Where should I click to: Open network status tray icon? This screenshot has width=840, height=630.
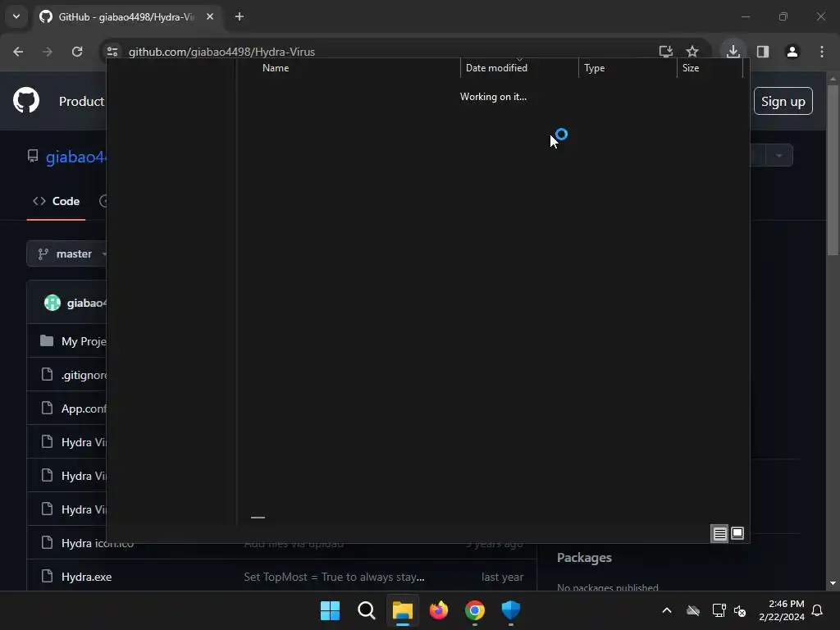tap(719, 610)
